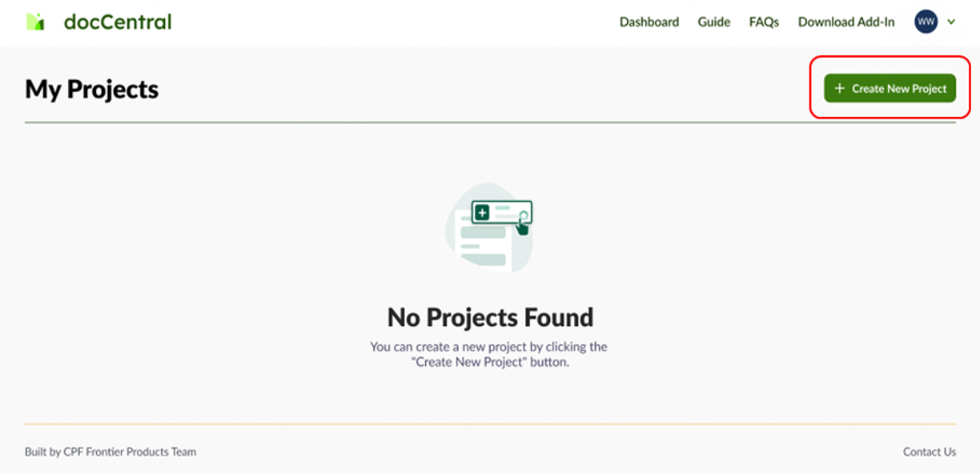Expand the user menu chevron
This screenshot has height=474, width=980.
click(x=951, y=22)
